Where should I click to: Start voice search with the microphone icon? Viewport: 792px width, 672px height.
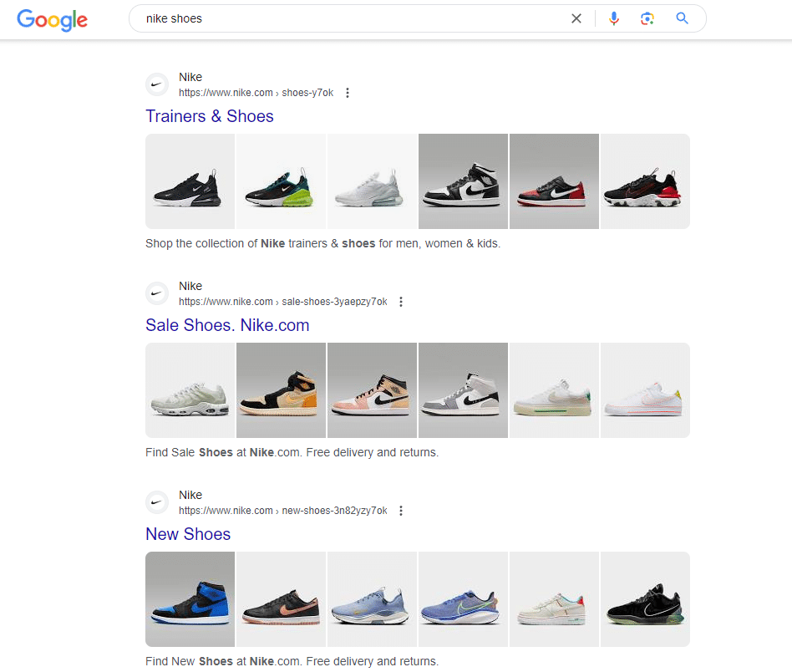pyautogui.click(x=614, y=18)
